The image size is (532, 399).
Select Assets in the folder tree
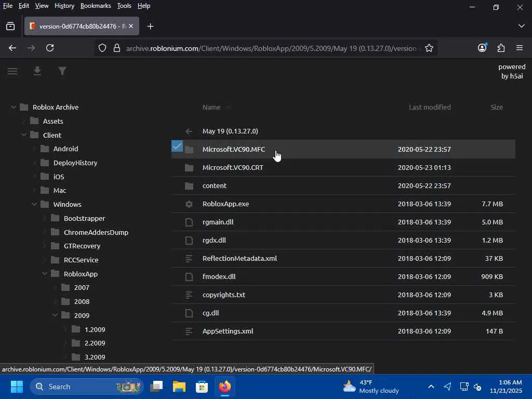click(53, 121)
